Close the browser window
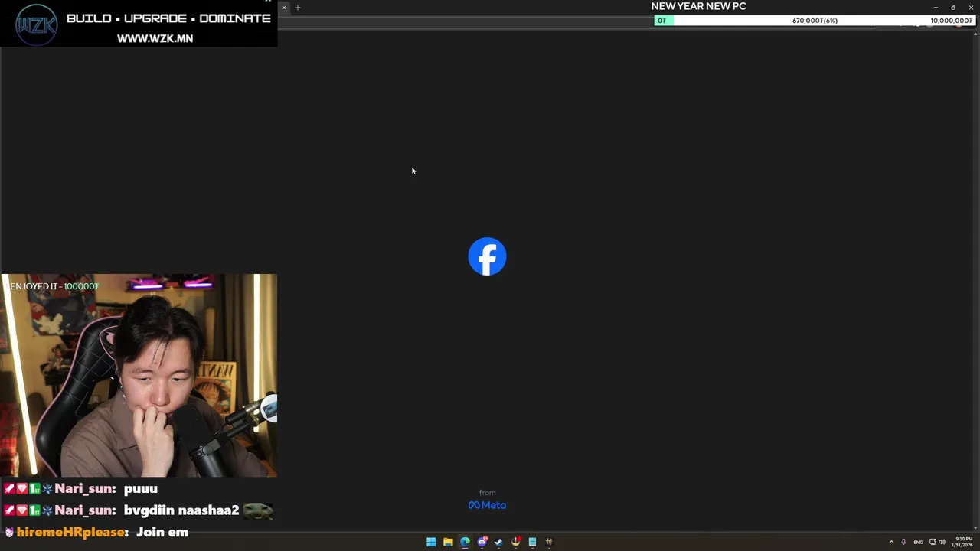 pos(971,8)
